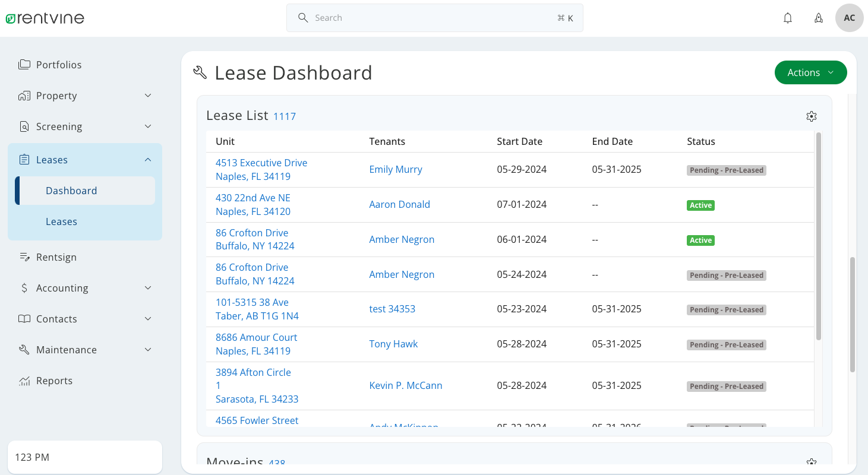This screenshot has width=868, height=475.
Task: Open the Rentvine home logo
Action: (45, 18)
